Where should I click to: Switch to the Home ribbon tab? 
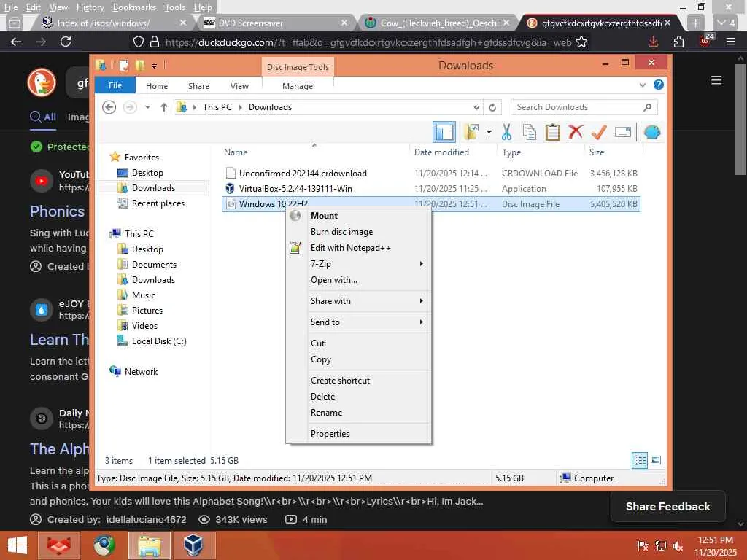point(157,86)
